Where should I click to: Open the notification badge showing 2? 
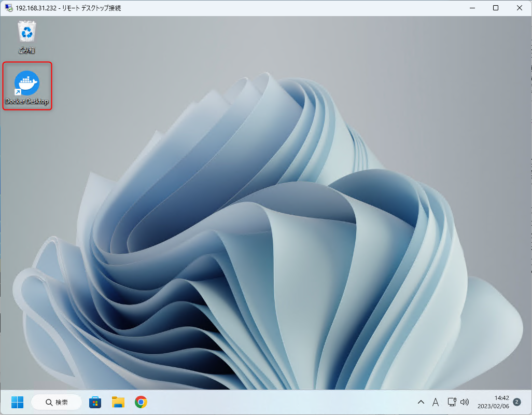pyautogui.click(x=517, y=402)
